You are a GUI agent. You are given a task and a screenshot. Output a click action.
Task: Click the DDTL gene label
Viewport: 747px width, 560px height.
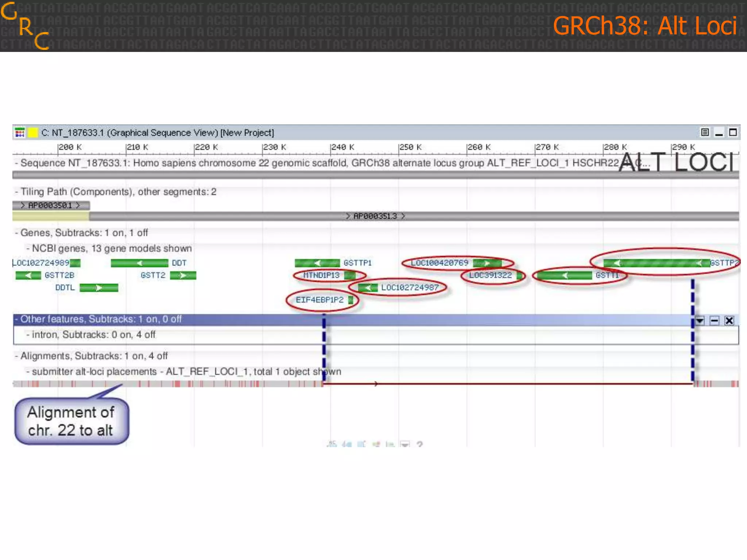pyautogui.click(x=65, y=288)
